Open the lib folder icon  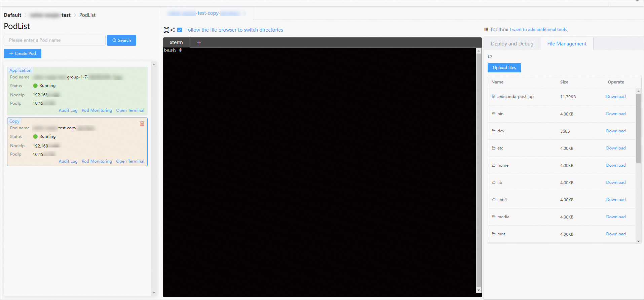pos(494,182)
